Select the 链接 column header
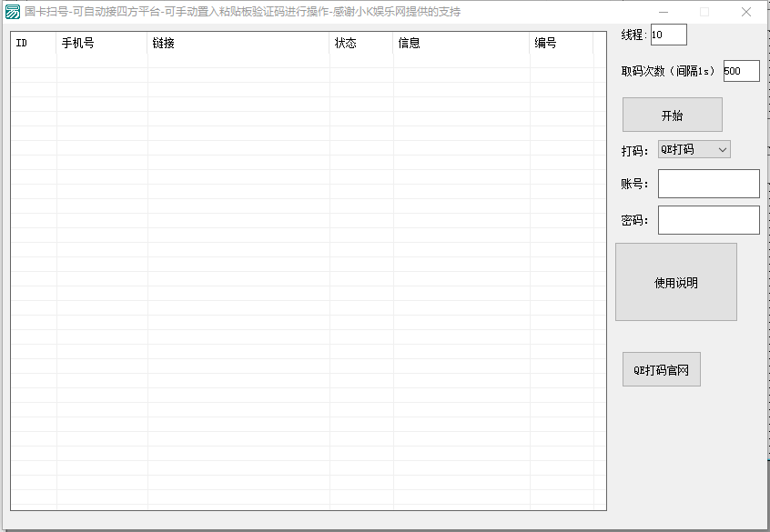 tap(238, 43)
